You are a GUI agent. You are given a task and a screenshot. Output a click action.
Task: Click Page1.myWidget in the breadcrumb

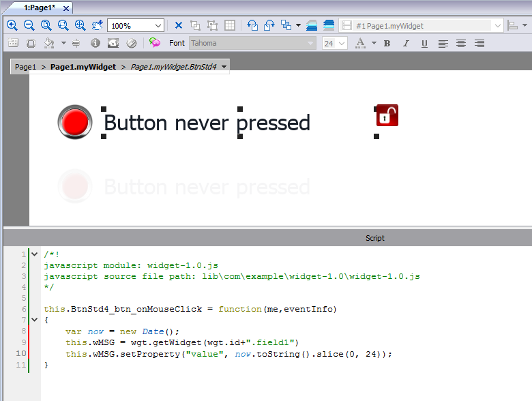[x=83, y=67]
